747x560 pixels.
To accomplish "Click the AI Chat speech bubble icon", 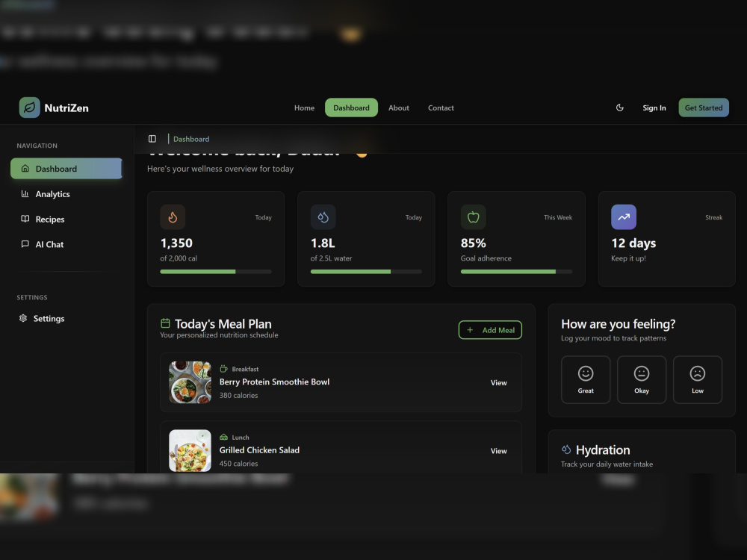I will tap(25, 244).
